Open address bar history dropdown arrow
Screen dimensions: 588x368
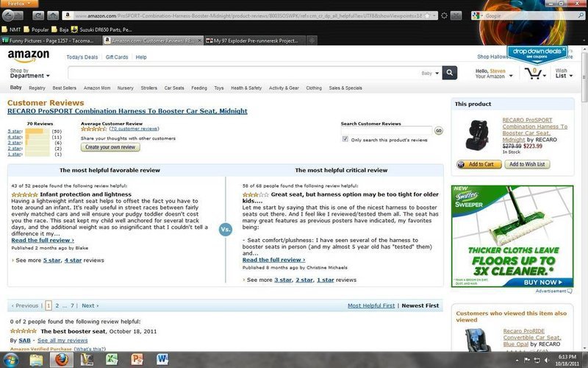tap(434, 15)
